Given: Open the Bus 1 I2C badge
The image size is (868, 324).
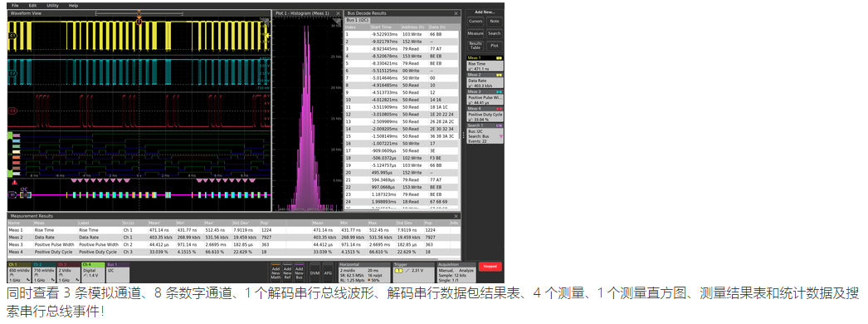Looking at the screenshot, I should [x=117, y=272].
